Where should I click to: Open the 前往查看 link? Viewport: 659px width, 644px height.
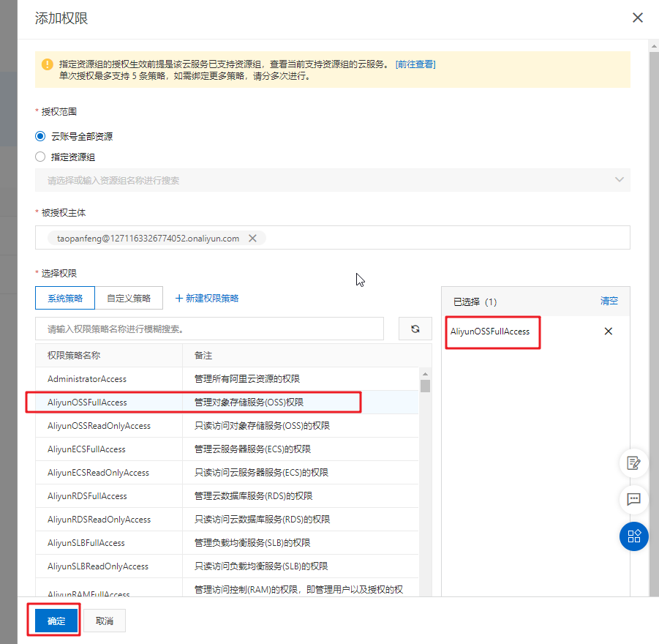coord(415,64)
